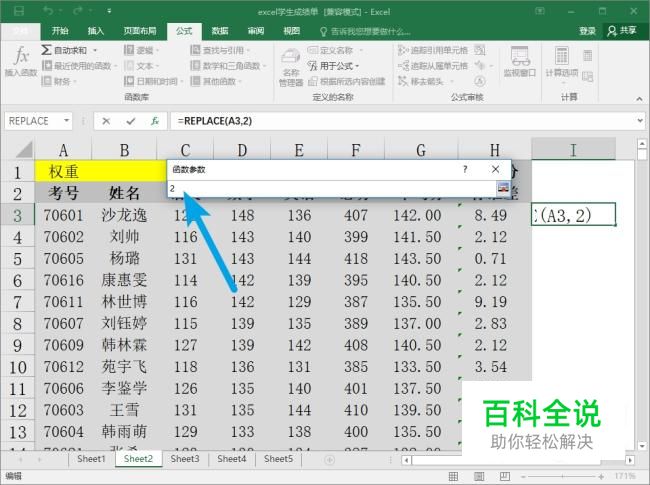
Task: Switch to Page Layout view in status bar
Action: point(479,476)
